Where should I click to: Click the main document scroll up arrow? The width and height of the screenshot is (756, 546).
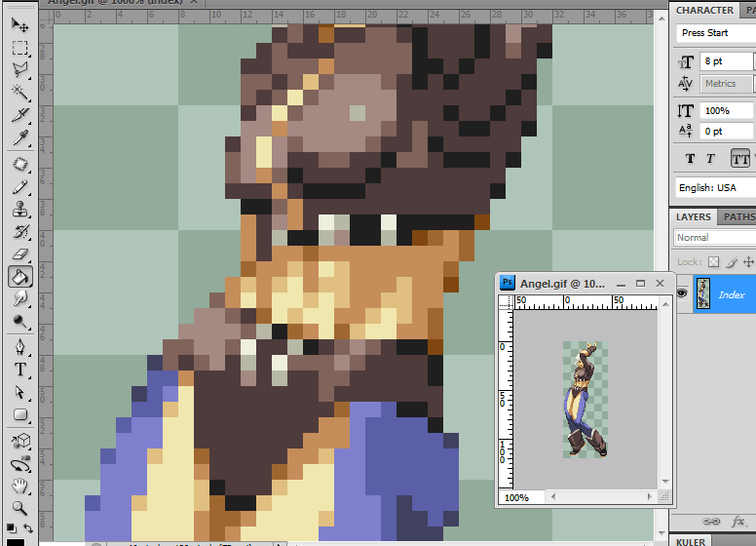pyautogui.click(x=661, y=19)
